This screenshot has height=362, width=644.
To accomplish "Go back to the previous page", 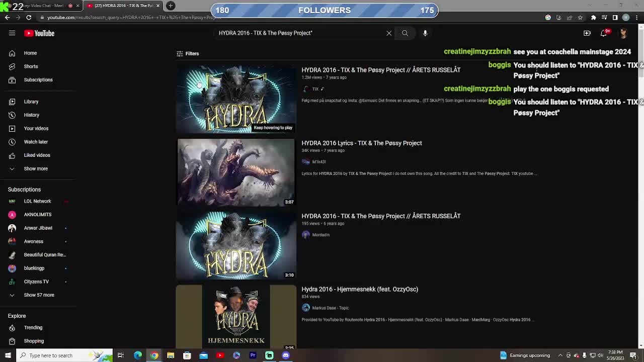I will point(7,18).
